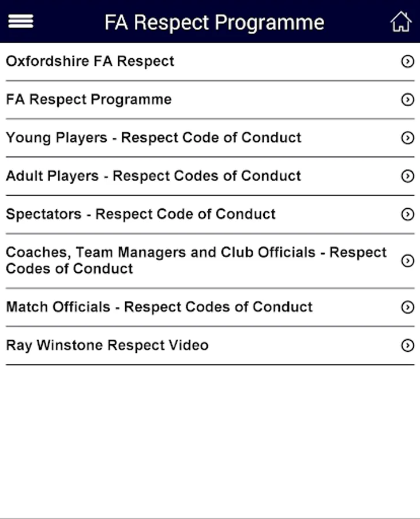
Task: Open Oxfordshire FA Respect
Action: click(x=90, y=62)
